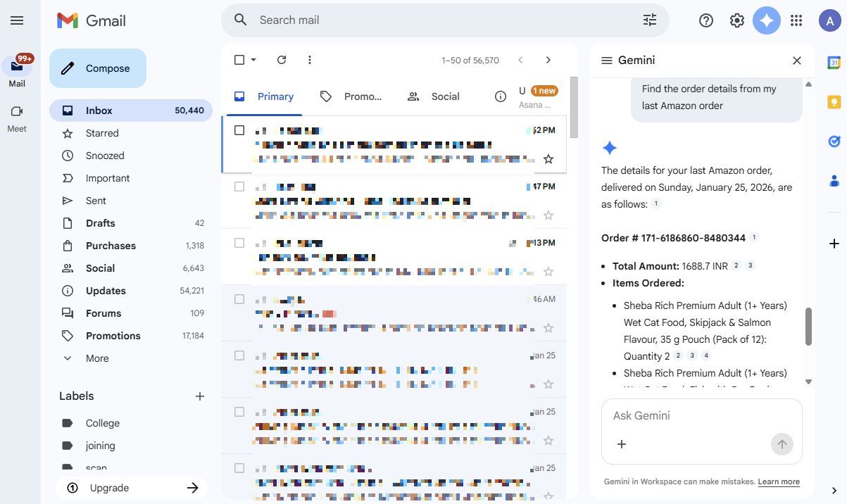Open the Google apps grid
The width and height of the screenshot is (847, 504).
click(796, 20)
